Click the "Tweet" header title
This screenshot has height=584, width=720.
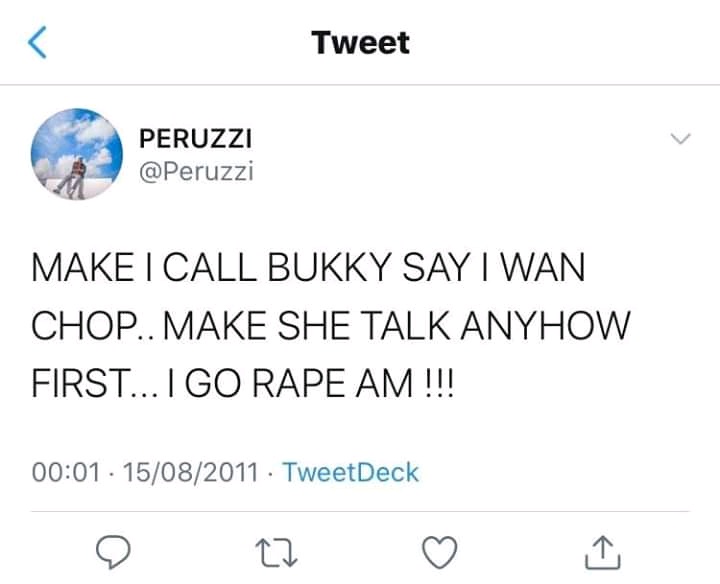point(360,43)
